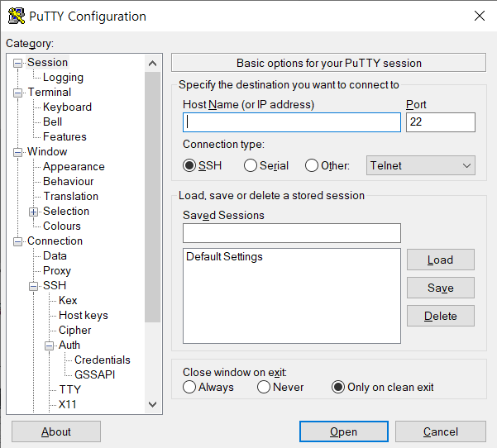The width and height of the screenshot is (497, 448).
Task: Focus the Host Name input field
Action: pos(292,122)
